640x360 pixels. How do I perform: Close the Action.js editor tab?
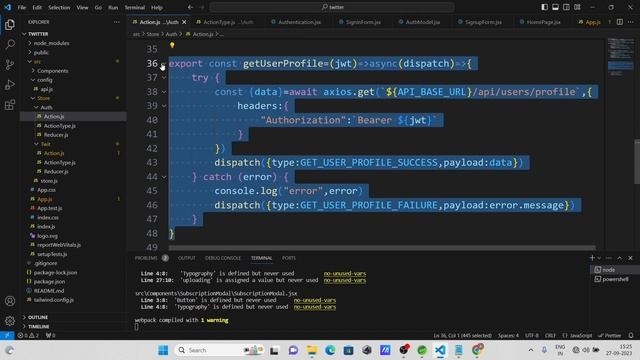pos(184,22)
